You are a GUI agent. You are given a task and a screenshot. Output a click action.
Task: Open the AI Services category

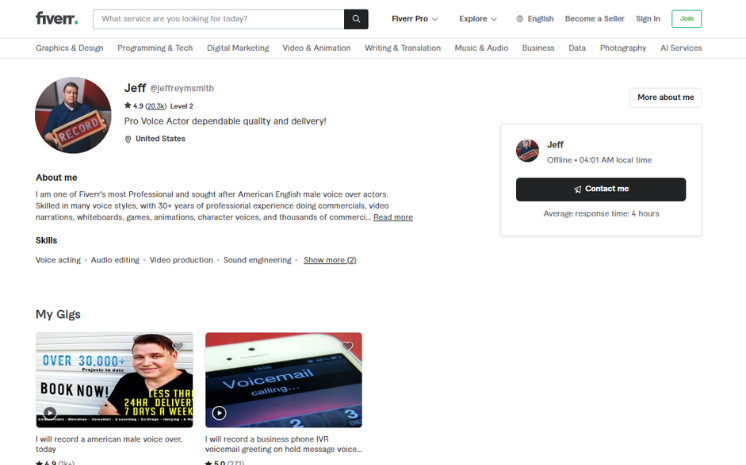(681, 48)
